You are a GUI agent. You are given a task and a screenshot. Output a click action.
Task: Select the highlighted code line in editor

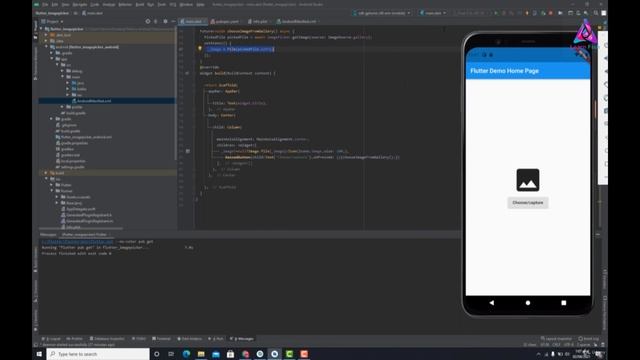(240, 49)
